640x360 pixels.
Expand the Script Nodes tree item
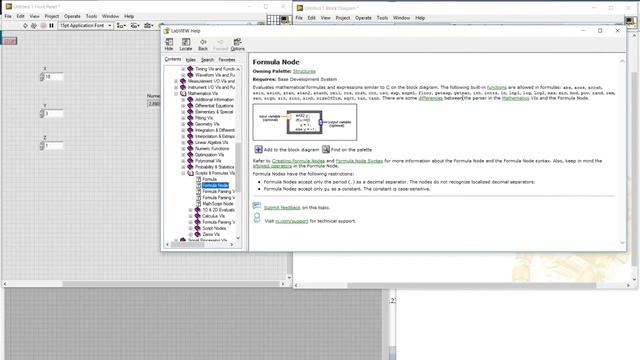(191, 228)
